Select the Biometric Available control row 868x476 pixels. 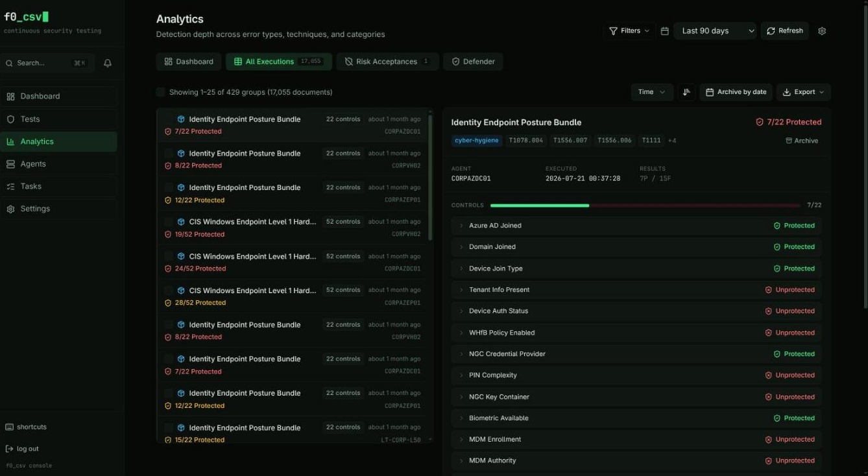[x=636, y=418]
